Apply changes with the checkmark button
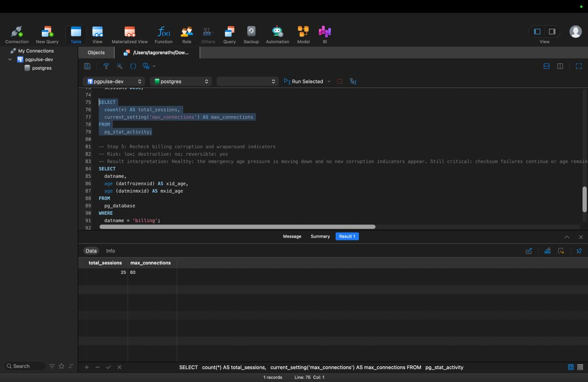The image size is (588, 382). coord(108,367)
